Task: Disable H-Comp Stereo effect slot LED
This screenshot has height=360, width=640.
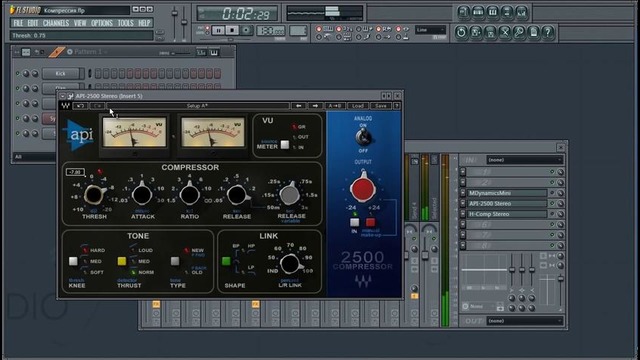Action: (x=552, y=214)
